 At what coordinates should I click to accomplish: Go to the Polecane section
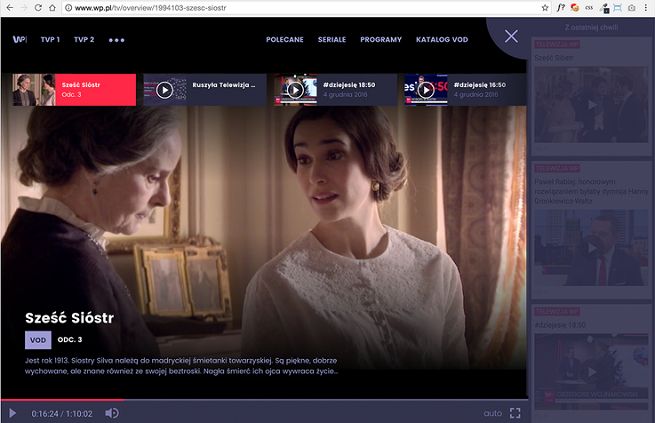click(284, 40)
